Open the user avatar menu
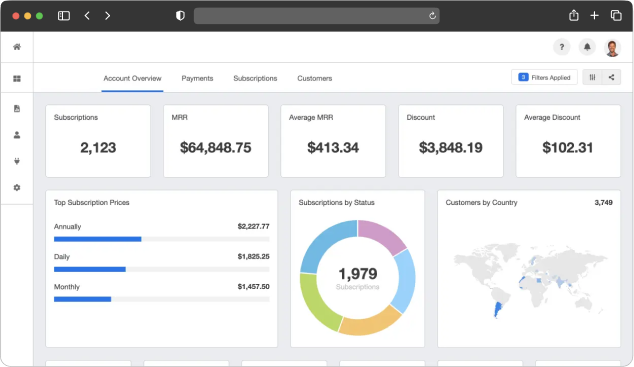The width and height of the screenshot is (634, 367). (x=612, y=48)
